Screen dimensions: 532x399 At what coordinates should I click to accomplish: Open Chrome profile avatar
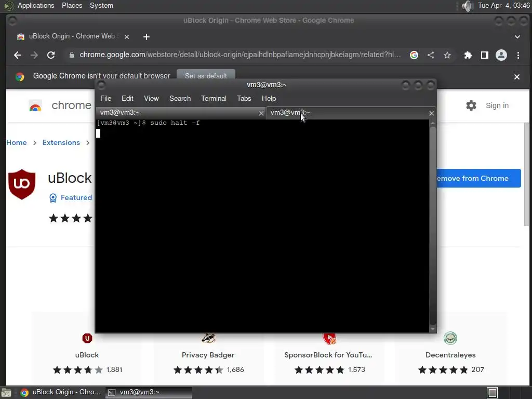click(x=501, y=55)
